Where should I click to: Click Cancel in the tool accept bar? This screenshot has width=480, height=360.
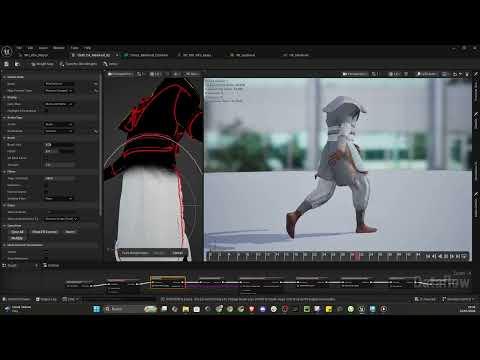tap(178, 253)
